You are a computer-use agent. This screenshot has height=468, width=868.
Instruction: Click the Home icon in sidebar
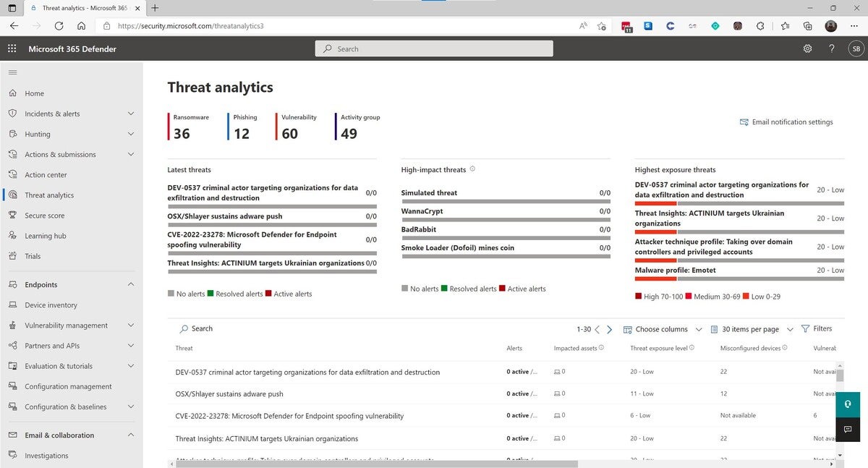(12, 93)
